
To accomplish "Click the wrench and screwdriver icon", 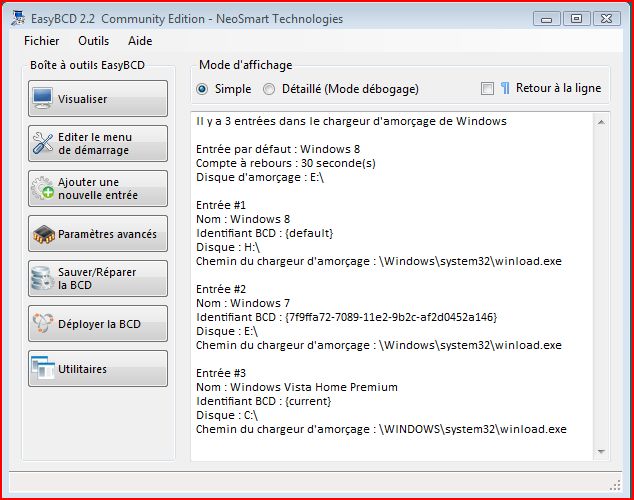I will [43, 143].
